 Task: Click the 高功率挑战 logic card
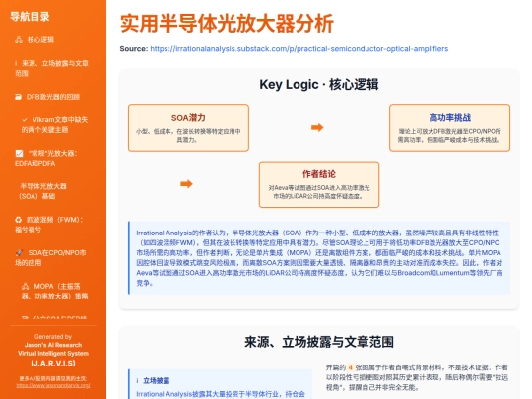tap(449, 128)
